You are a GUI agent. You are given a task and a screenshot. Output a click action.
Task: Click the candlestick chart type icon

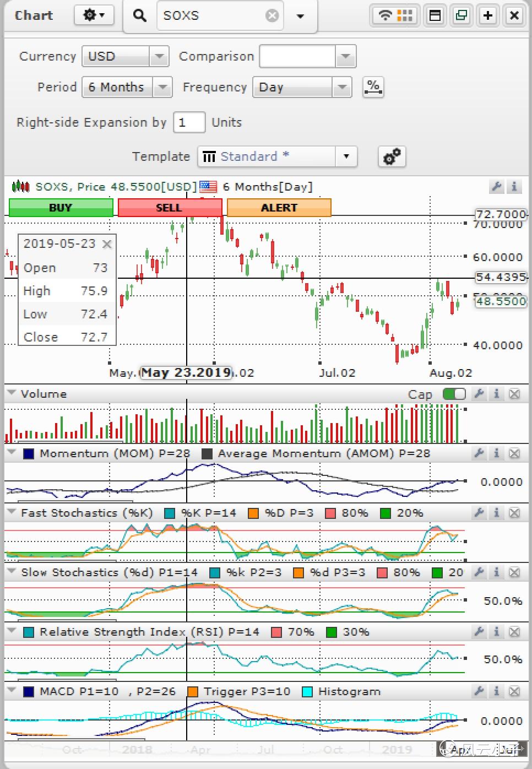[20, 187]
